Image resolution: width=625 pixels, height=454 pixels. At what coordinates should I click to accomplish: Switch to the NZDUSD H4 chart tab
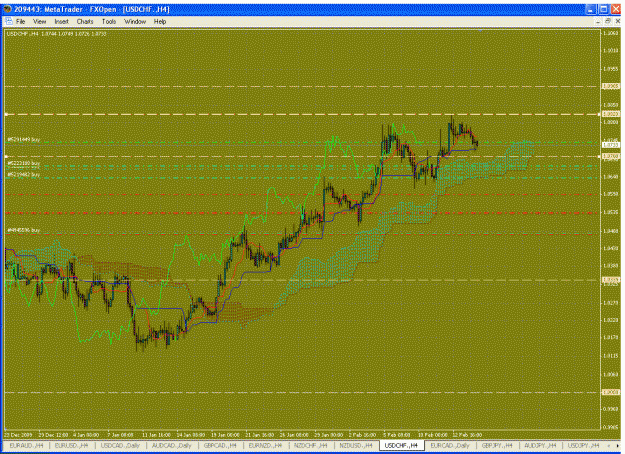pos(356,445)
